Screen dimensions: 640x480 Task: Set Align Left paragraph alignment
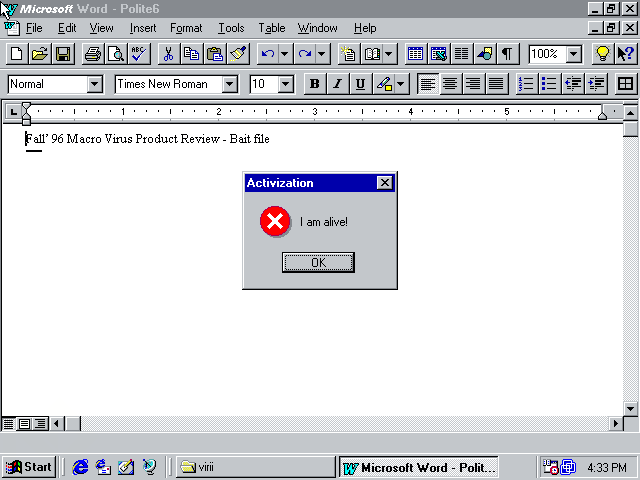pos(428,84)
